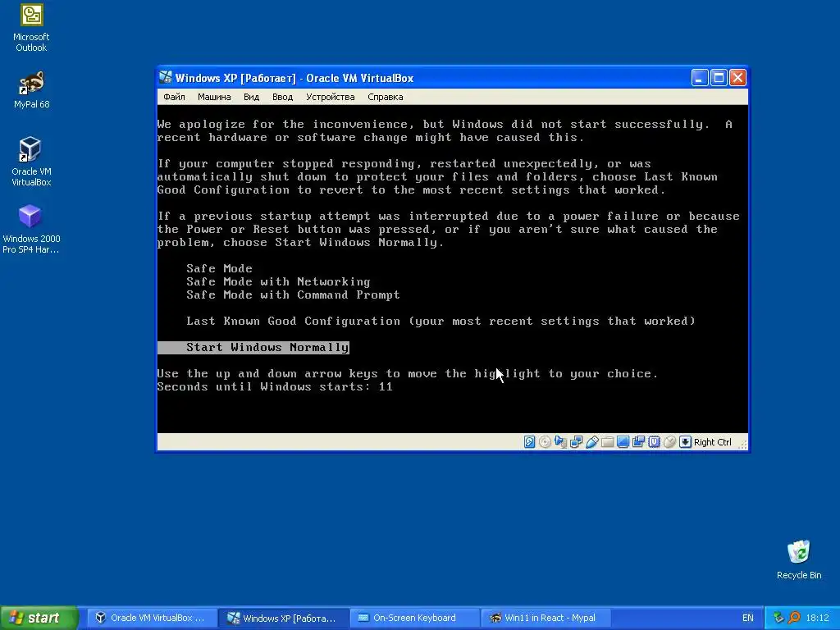Select the Recycle Bin desktop icon
The height and width of the screenshot is (630, 840).
click(x=799, y=559)
